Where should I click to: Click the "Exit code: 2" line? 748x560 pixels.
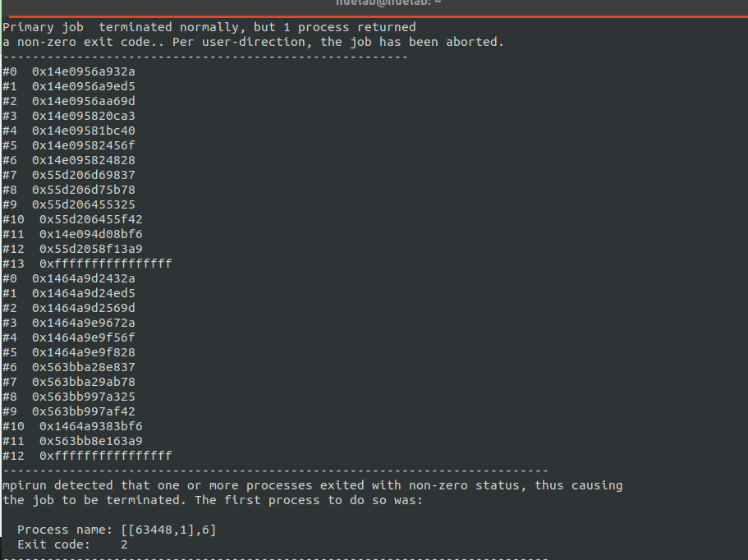pos(72,544)
